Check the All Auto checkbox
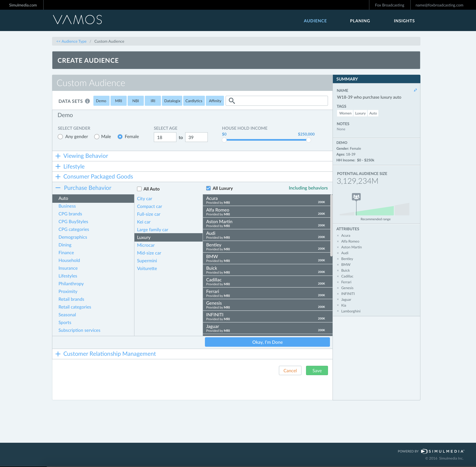This screenshot has width=476, height=467. 139,189
